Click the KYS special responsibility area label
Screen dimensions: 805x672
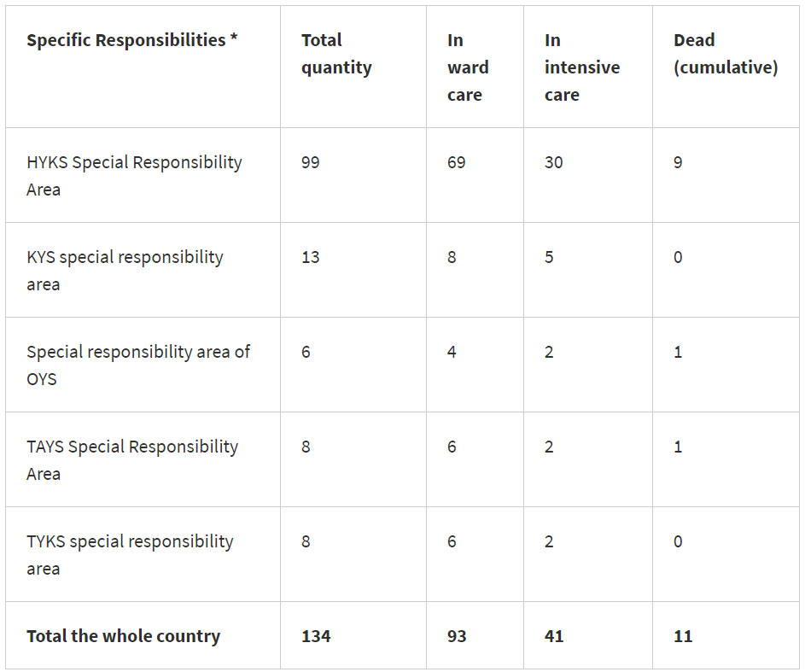pos(125,270)
